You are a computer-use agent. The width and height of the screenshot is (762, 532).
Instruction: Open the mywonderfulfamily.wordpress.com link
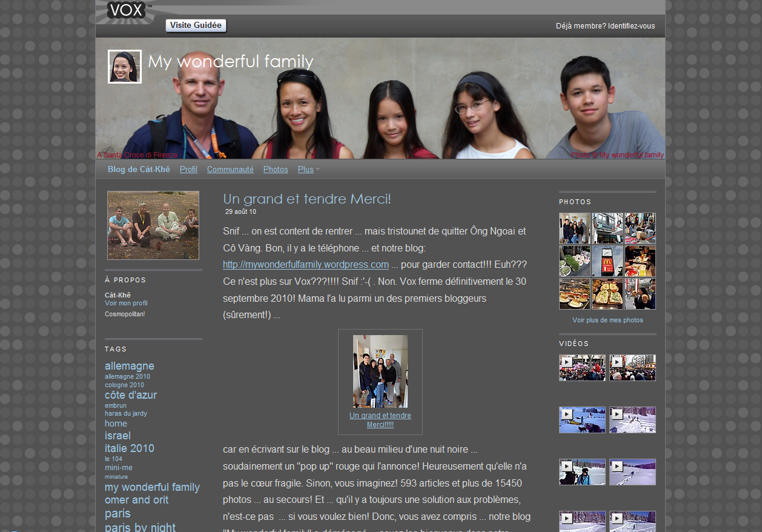click(306, 265)
